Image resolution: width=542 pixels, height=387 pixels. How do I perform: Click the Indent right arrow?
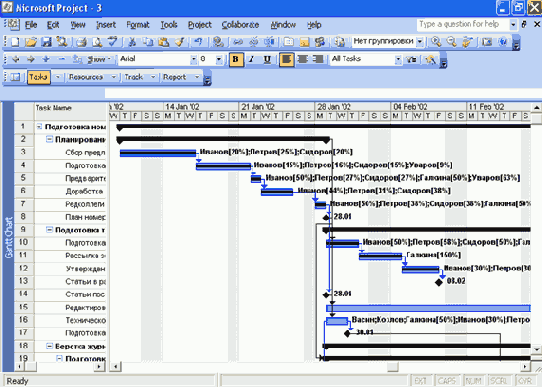(x=31, y=59)
